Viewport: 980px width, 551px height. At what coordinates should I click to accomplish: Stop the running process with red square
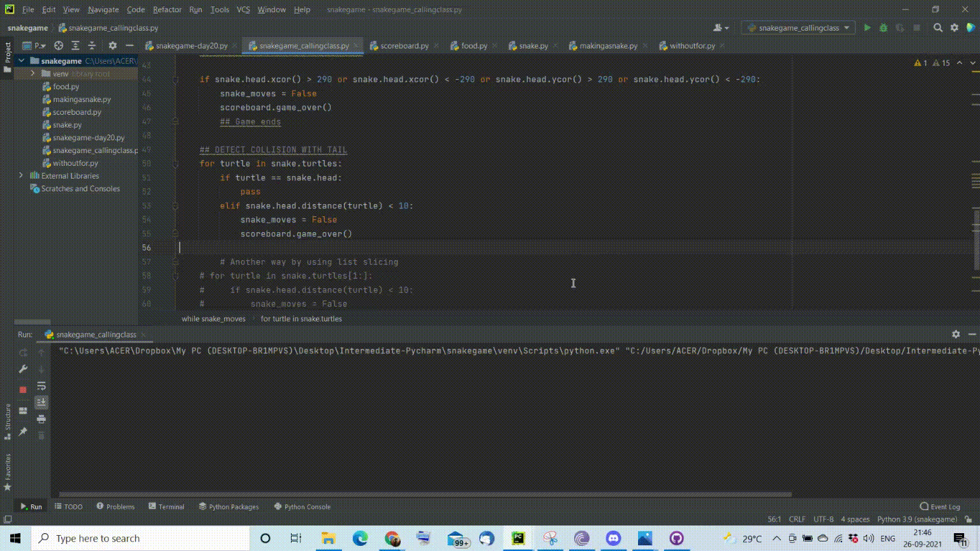(23, 389)
